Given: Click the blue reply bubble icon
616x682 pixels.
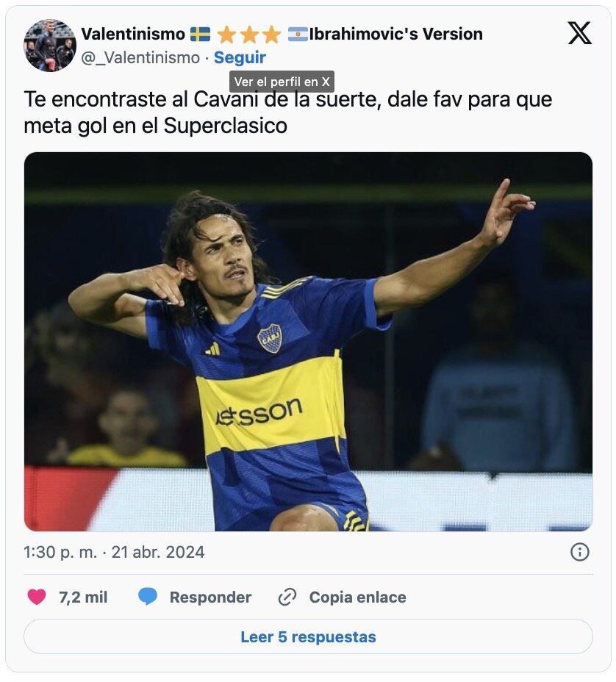Looking at the screenshot, I should click(148, 596).
